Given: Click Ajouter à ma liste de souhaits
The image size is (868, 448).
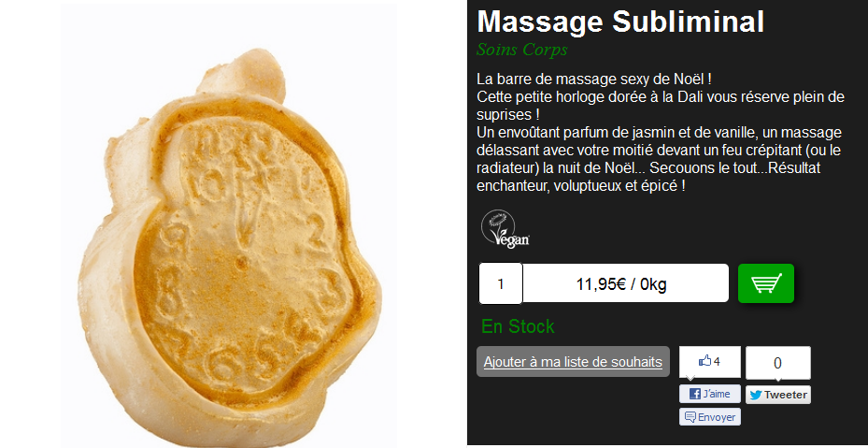Looking at the screenshot, I should tap(573, 362).
